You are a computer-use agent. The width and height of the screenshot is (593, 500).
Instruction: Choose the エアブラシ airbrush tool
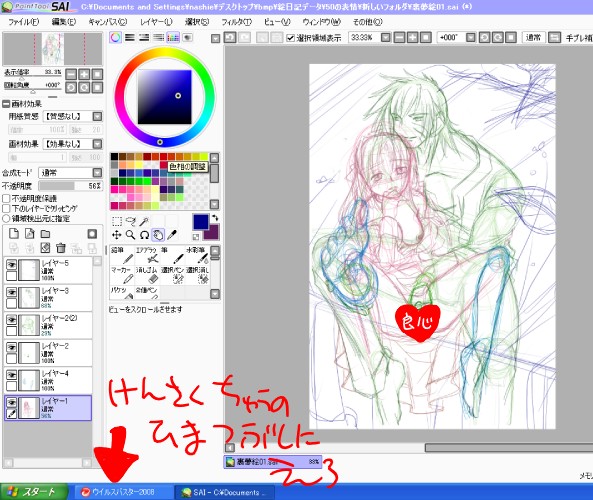coord(147,255)
